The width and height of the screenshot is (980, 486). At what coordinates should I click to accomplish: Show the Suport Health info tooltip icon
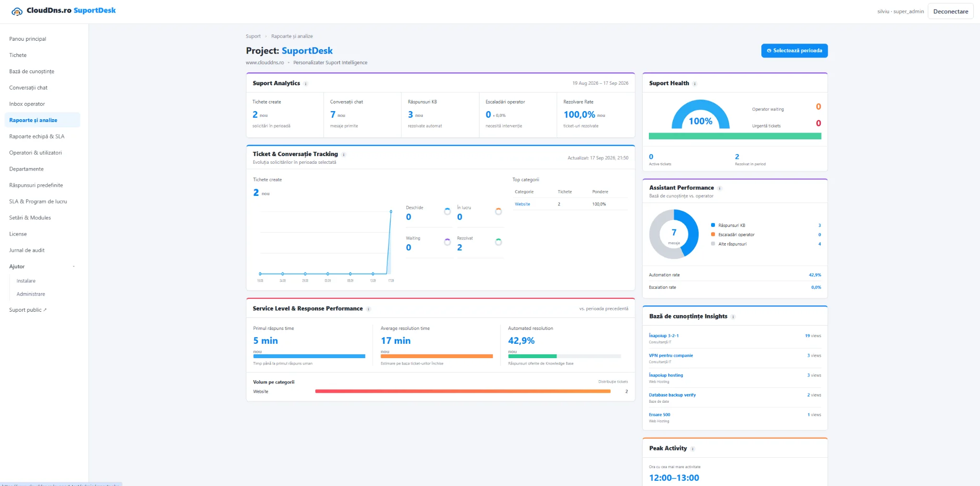pyautogui.click(x=695, y=84)
